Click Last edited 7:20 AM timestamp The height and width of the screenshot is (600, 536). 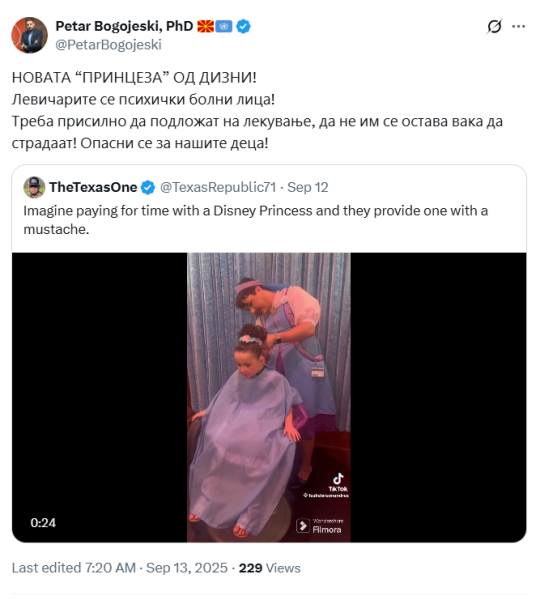(x=74, y=568)
